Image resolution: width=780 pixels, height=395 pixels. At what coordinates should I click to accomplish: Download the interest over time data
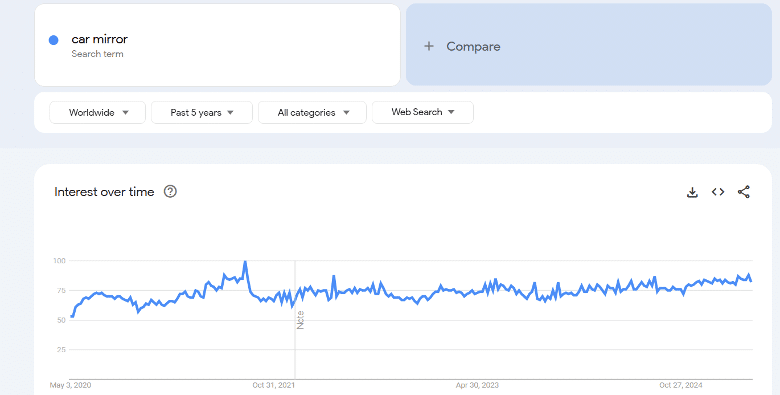coord(692,192)
